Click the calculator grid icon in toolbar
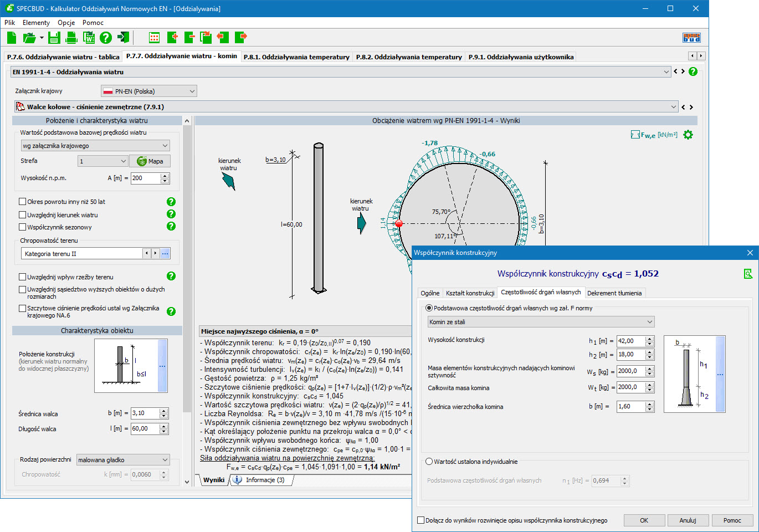This screenshot has height=532, width=759. click(x=154, y=38)
